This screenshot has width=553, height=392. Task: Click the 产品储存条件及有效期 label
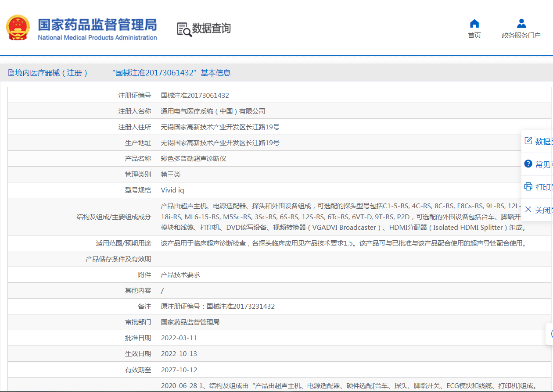pyautogui.click(x=118, y=259)
